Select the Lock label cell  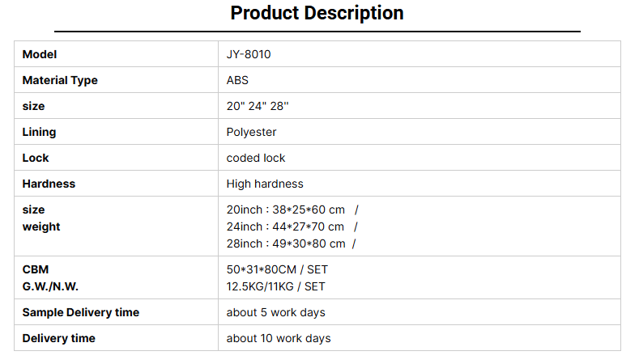[x=116, y=158]
